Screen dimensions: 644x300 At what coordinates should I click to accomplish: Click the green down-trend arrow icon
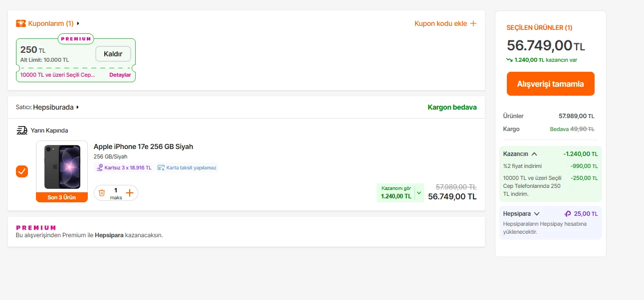point(509,60)
